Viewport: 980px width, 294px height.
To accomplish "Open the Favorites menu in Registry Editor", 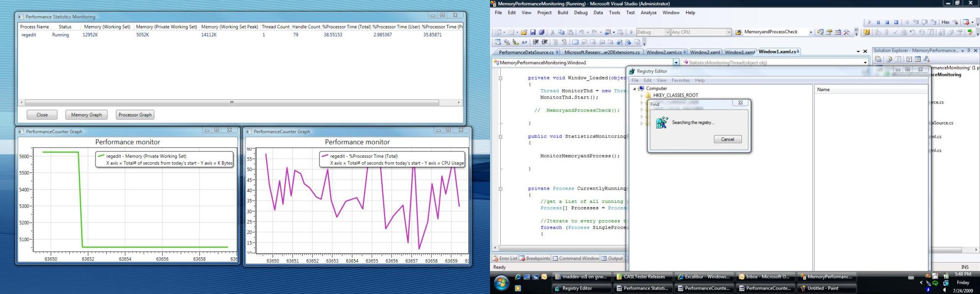I will point(681,80).
